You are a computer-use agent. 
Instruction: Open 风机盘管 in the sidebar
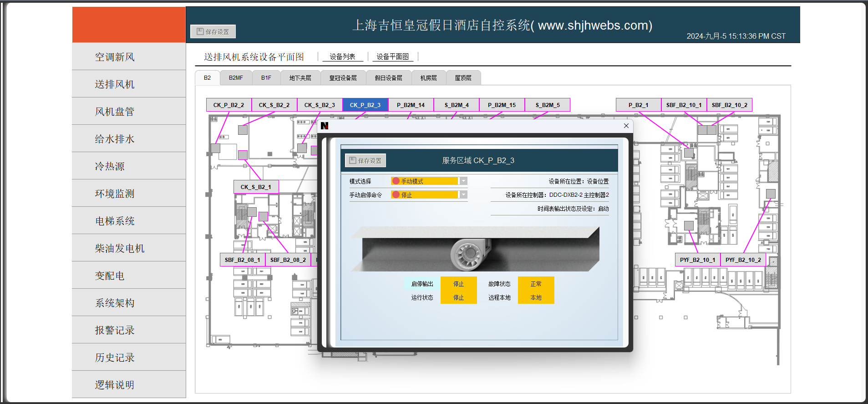pos(129,112)
